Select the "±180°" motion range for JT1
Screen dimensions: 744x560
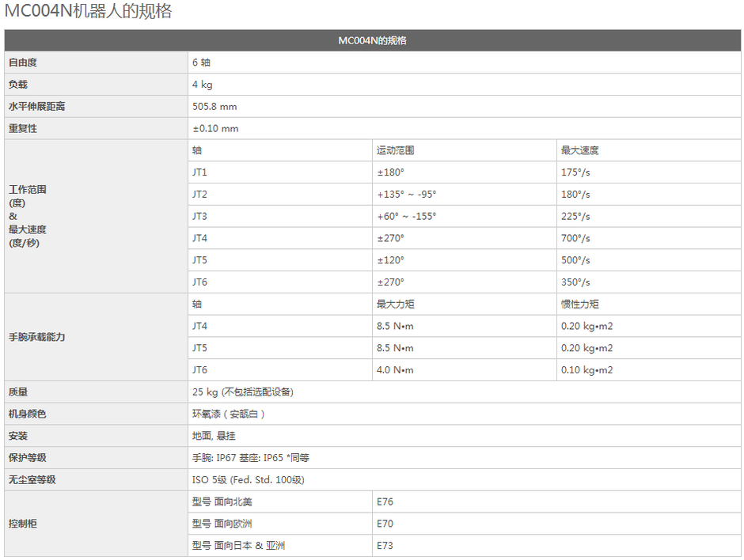[390, 172]
